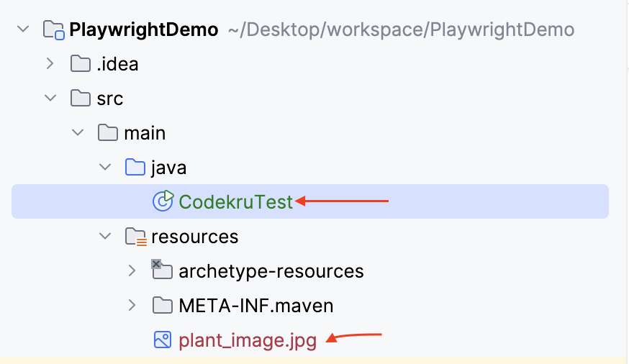The height and width of the screenshot is (364, 629).
Task: Select the CodekruTest class name
Action: [x=236, y=201]
